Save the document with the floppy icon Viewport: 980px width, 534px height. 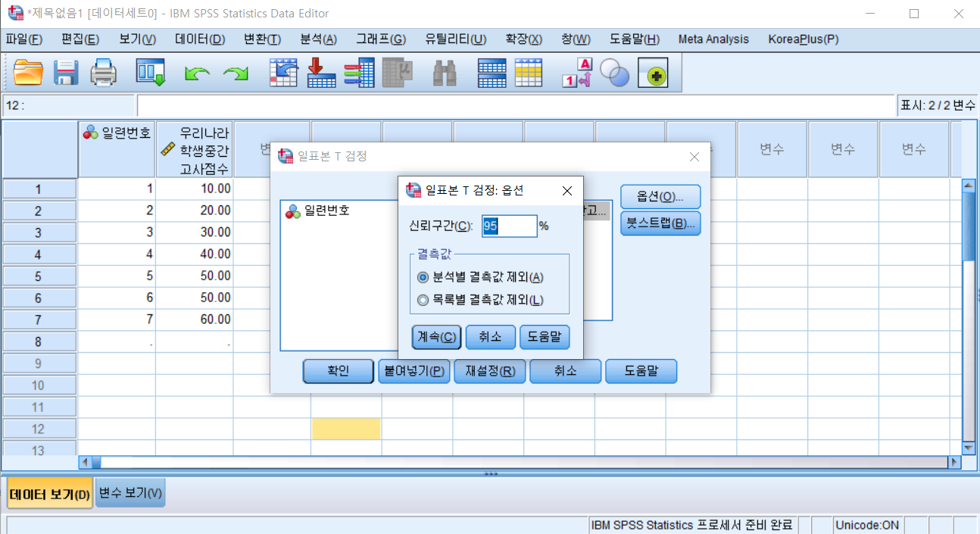[66, 73]
